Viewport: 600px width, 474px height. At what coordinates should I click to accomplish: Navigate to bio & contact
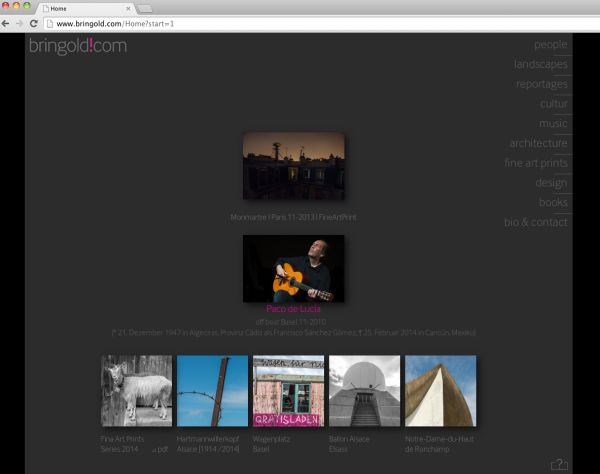pos(535,222)
